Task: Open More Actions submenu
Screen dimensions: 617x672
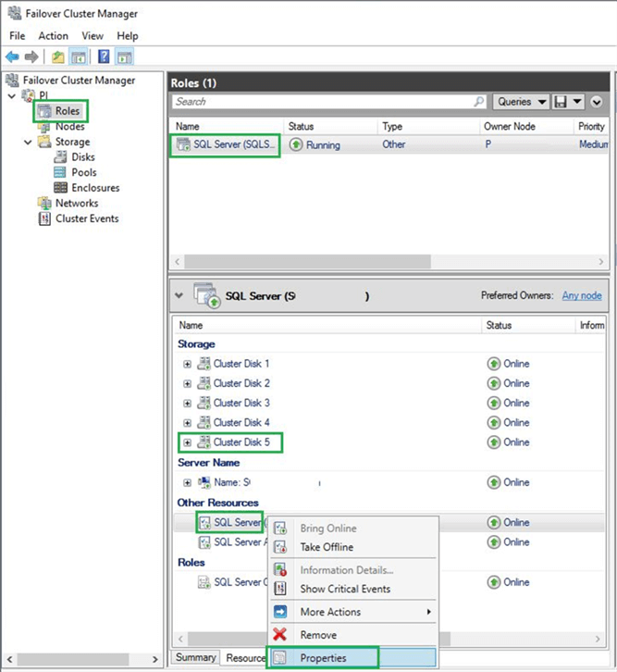Action: (x=353, y=612)
